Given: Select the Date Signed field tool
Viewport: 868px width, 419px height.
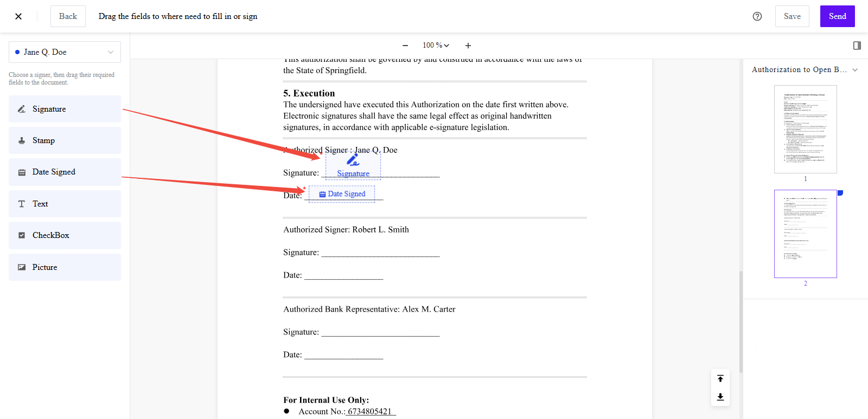Looking at the screenshot, I should (x=65, y=172).
